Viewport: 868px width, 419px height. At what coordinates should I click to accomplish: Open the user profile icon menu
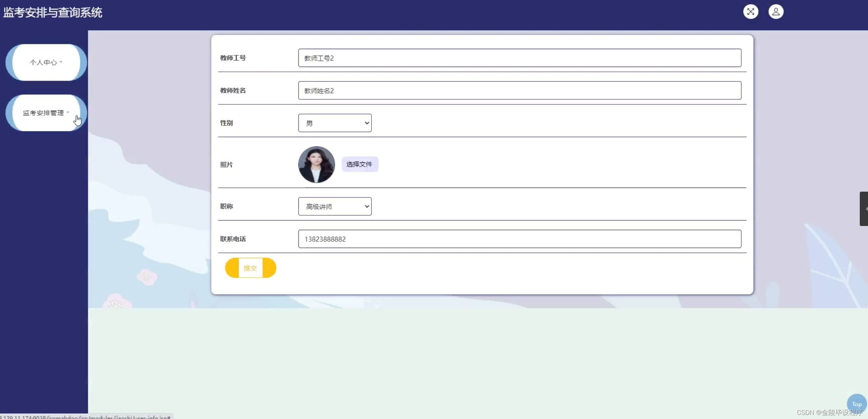776,12
